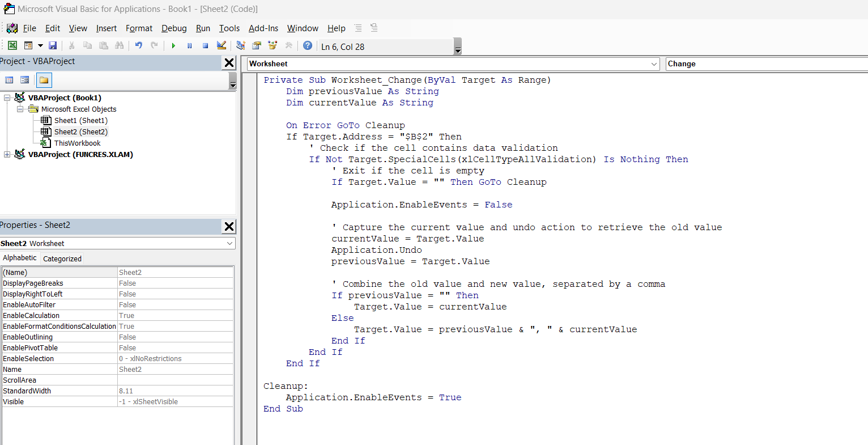Open Project Explorer toolbar icon
Viewport: 868px width, 445px height.
(241, 45)
